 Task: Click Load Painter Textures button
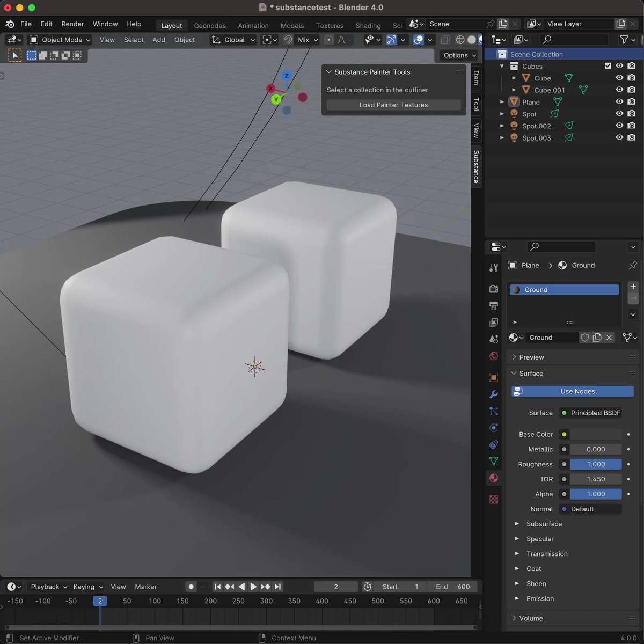click(x=393, y=105)
